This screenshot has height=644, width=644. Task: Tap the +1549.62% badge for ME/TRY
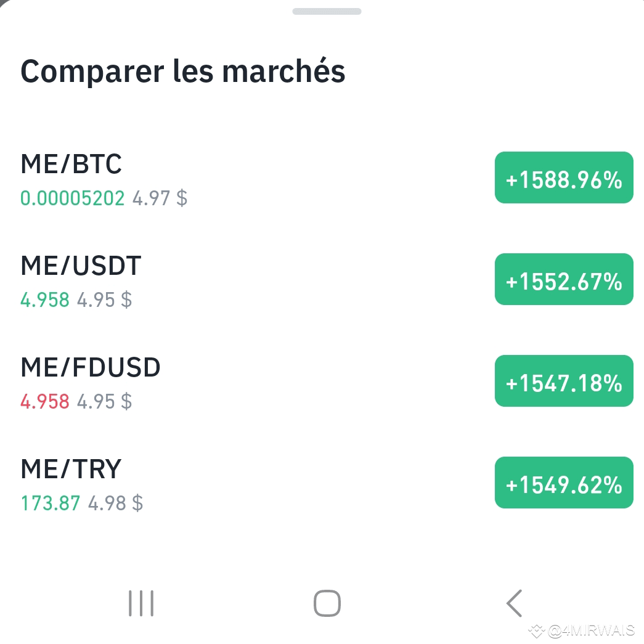[x=564, y=483]
